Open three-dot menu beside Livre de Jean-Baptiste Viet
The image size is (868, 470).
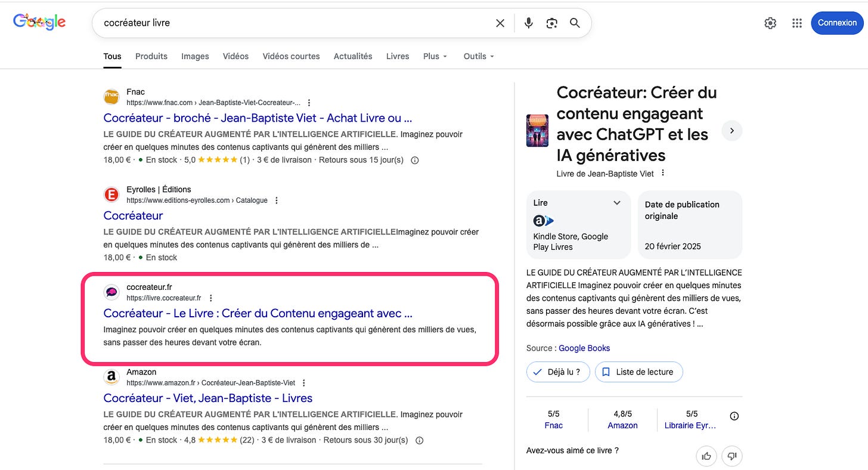tap(663, 174)
